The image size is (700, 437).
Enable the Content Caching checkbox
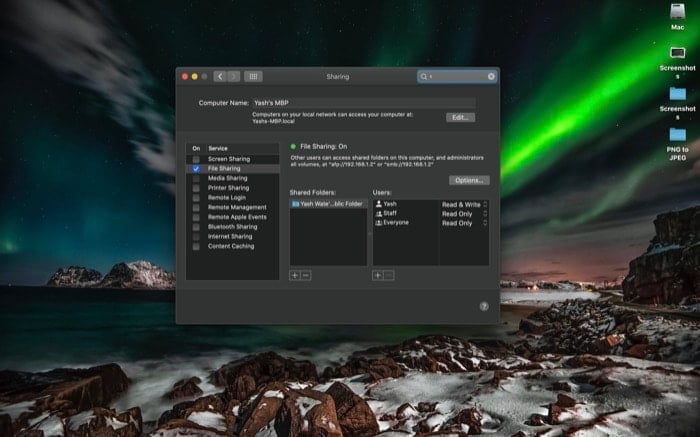click(x=196, y=246)
